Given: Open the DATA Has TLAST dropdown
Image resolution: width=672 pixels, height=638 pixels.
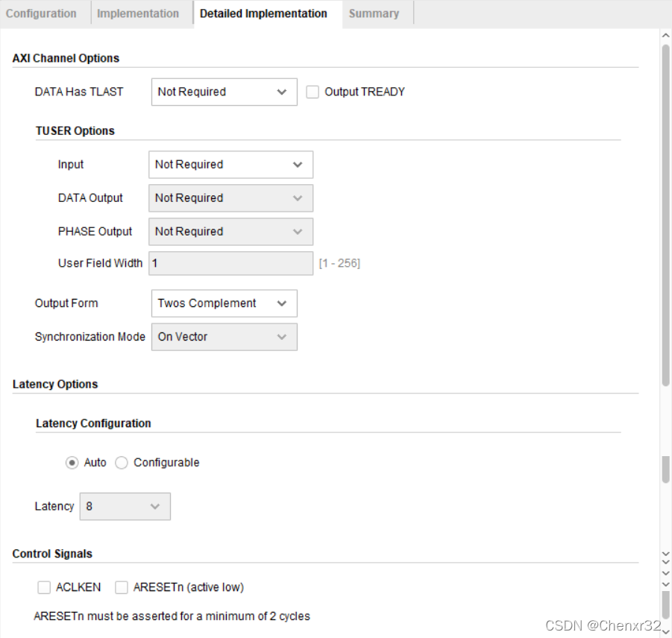Looking at the screenshot, I should tap(224, 92).
